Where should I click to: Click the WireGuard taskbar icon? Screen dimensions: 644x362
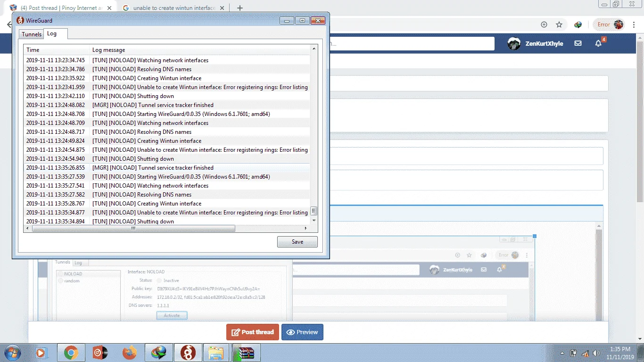point(188,353)
